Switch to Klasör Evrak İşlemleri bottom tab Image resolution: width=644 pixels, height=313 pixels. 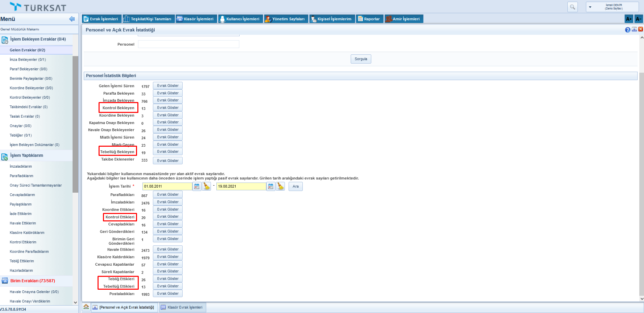[x=183, y=307]
